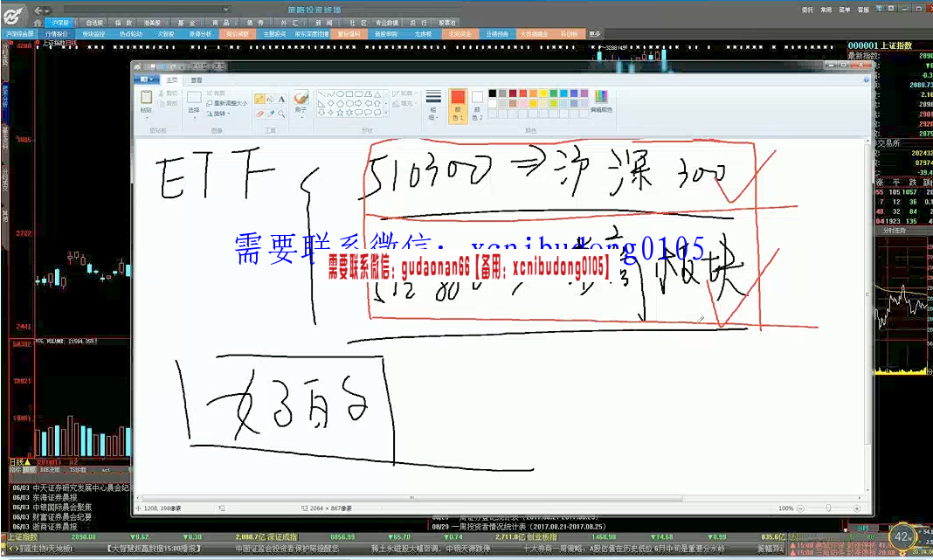
Task: Select the rectangle shape
Action: (349, 95)
